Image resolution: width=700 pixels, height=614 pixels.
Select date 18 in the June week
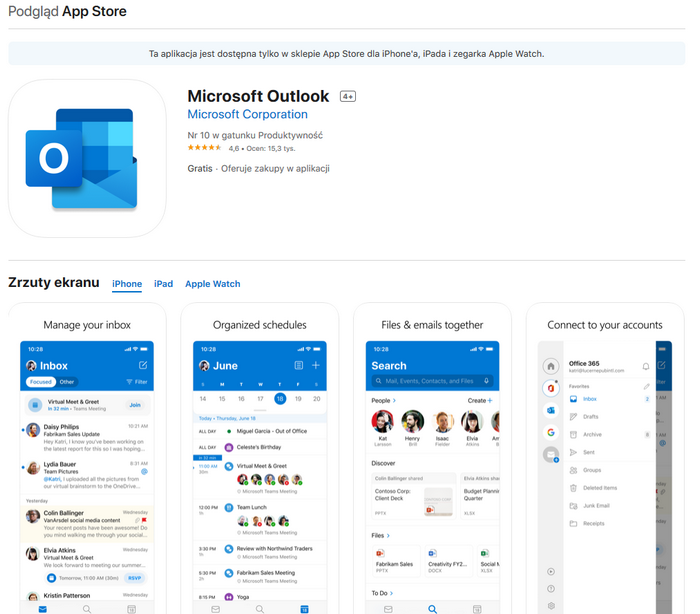pyautogui.click(x=280, y=399)
